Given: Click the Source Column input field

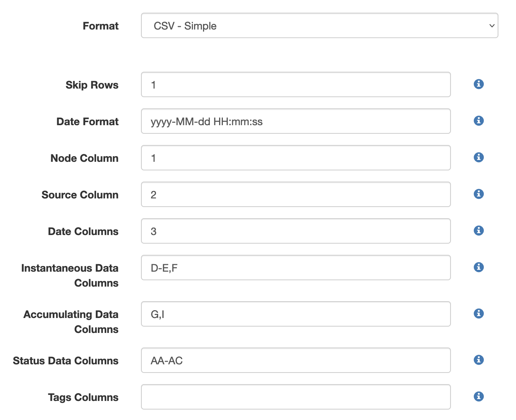Looking at the screenshot, I should pos(296,194).
